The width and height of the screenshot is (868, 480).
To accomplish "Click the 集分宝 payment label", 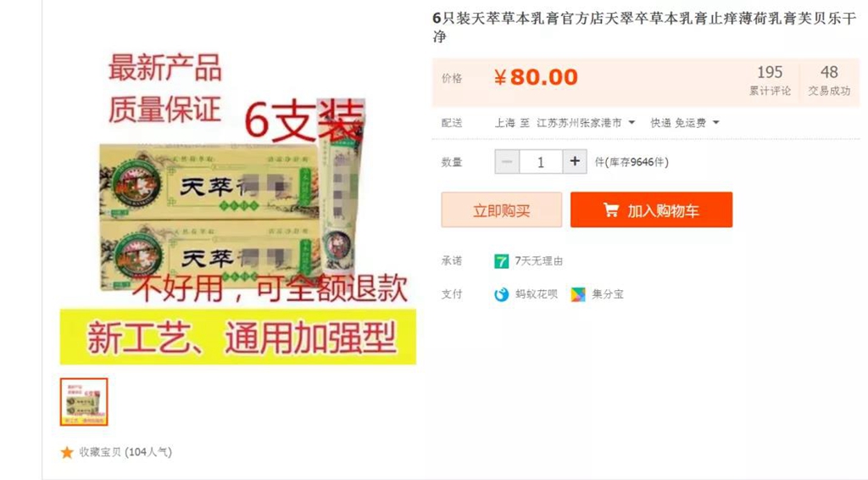I will [608, 294].
